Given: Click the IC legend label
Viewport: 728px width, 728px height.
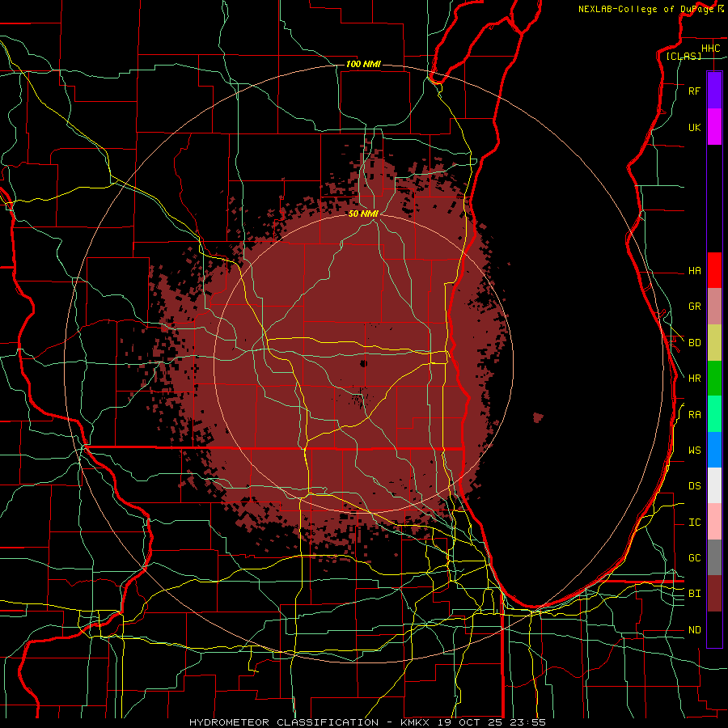Looking at the screenshot, I should (694, 523).
